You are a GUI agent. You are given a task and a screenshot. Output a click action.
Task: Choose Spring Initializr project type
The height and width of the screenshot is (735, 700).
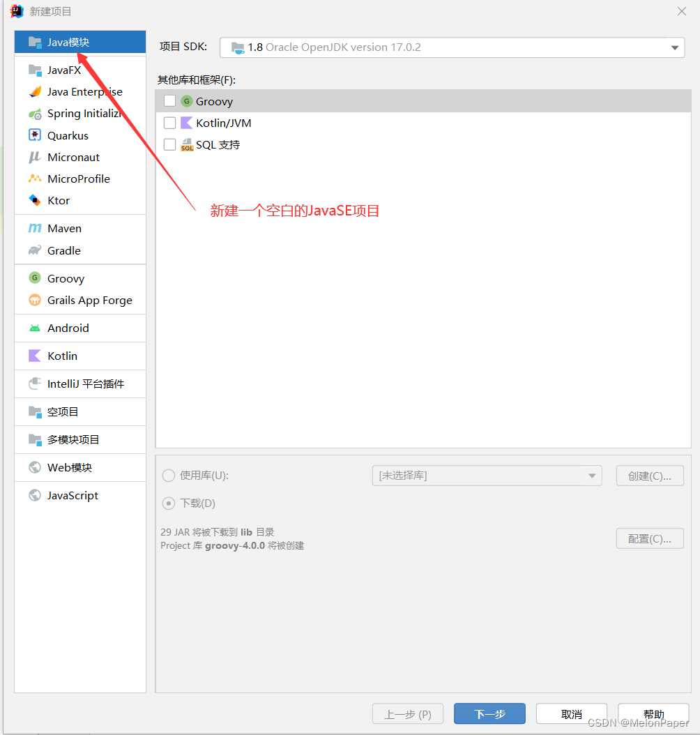(x=80, y=114)
